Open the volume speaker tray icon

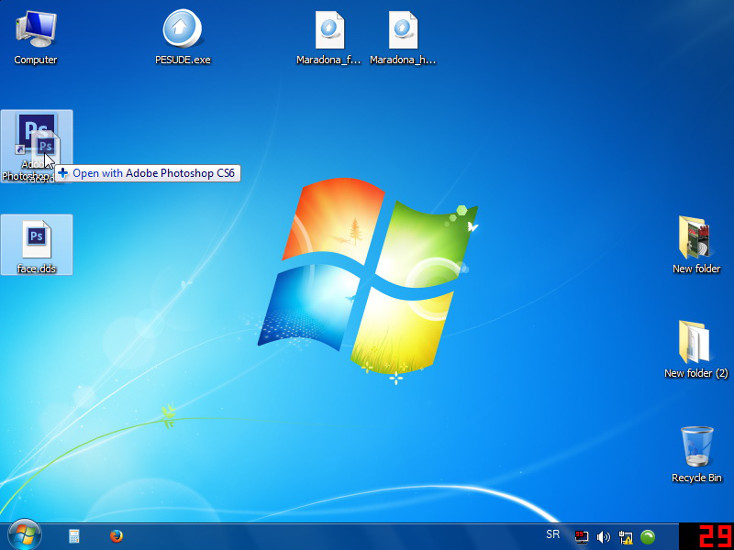[x=604, y=537]
